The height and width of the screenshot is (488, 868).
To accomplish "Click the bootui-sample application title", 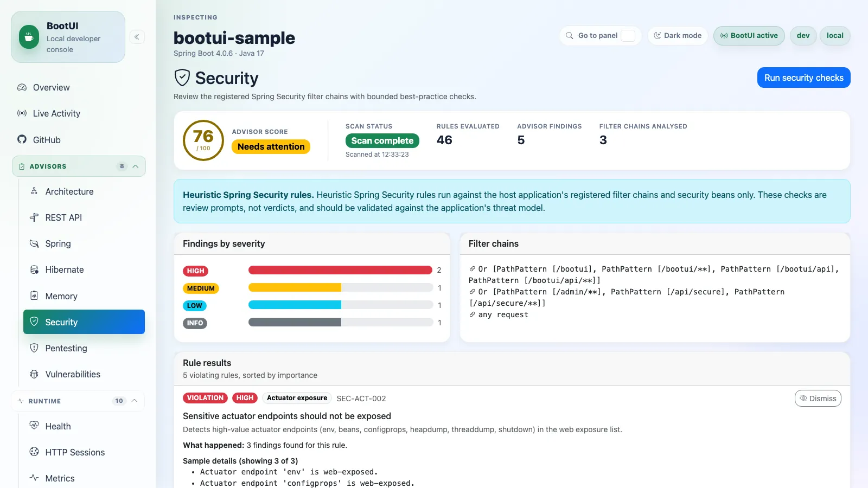I will pyautogui.click(x=234, y=38).
